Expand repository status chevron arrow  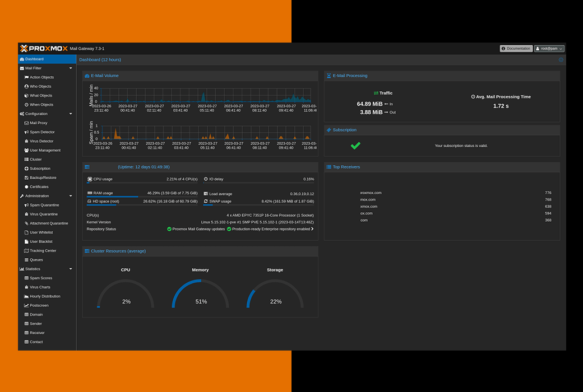pos(312,229)
